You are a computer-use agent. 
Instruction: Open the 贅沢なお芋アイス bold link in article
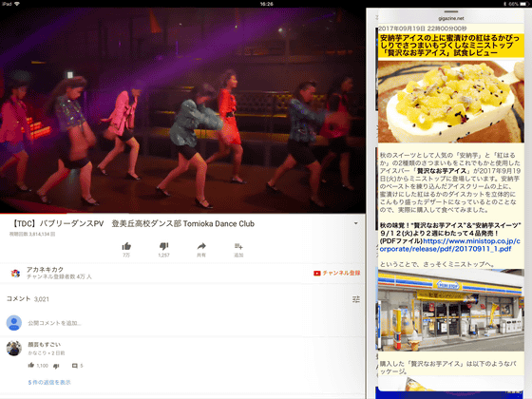point(443,171)
